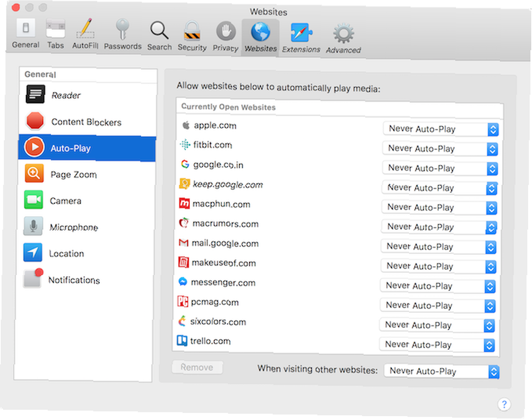Select the sixcolors.com row text
Viewport: 532px width, 420px height.
218,322
